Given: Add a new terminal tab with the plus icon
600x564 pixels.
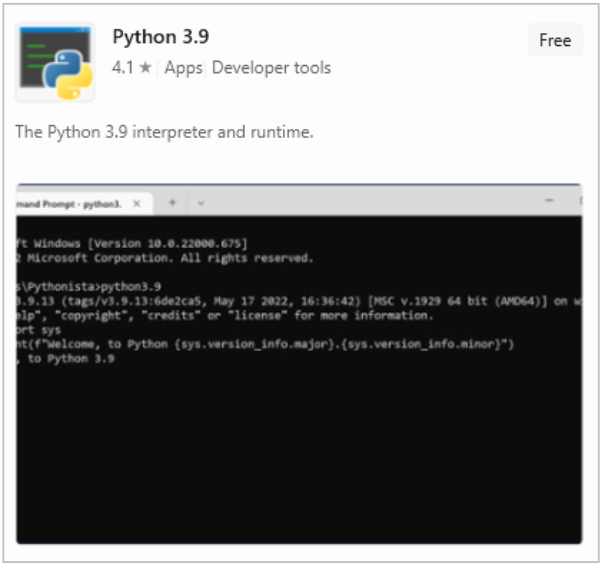Looking at the screenshot, I should point(172,203).
